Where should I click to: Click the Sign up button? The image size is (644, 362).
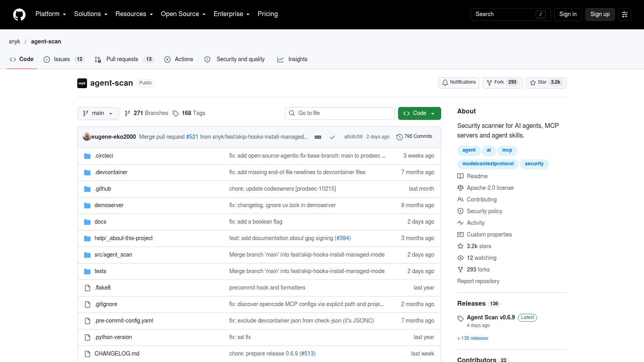point(600,14)
